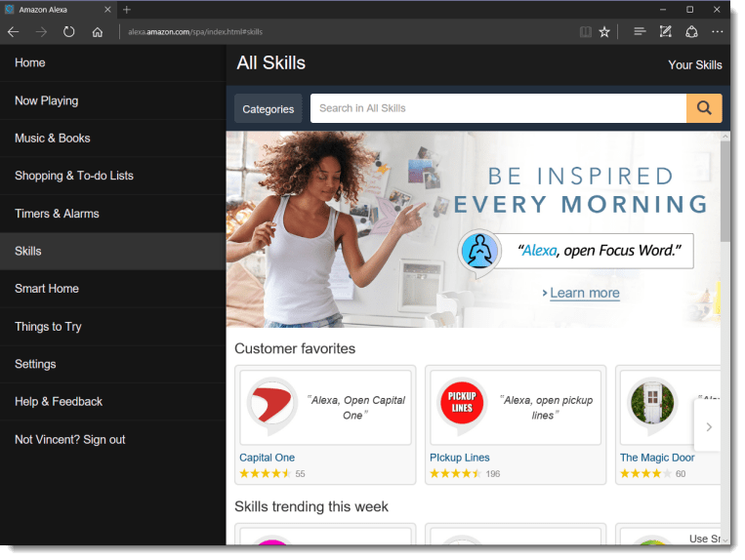Viewport: 745px width, 560px height.
Task: Click the Learn more link in the banner
Action: [584, 293]
